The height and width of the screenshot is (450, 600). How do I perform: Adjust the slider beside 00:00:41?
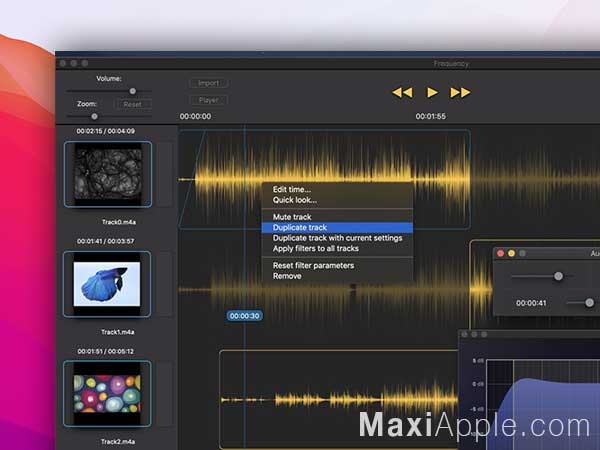click(x=589, y=303)
